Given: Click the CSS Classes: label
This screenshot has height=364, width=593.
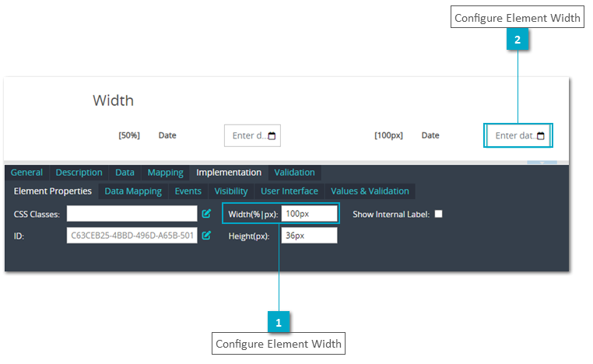Looking at the screenshot, I should [37, 215].
